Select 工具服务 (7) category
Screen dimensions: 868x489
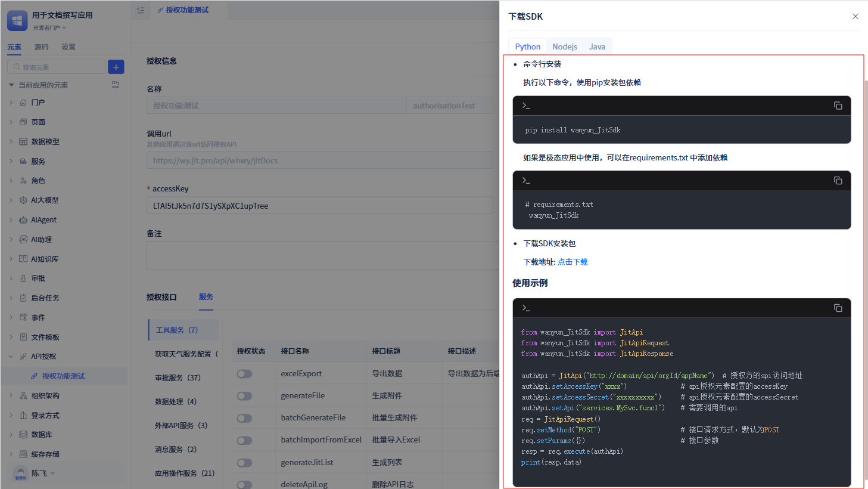coord(183,330)
